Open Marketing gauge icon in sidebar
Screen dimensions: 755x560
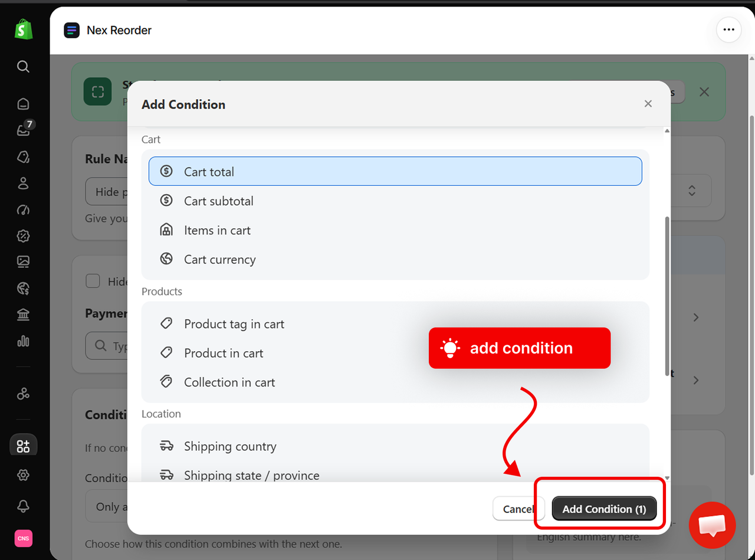point(23,209)
